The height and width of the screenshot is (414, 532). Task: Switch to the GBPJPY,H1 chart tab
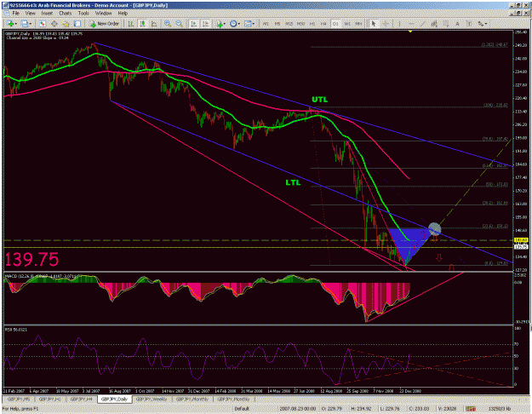(49, 400)
